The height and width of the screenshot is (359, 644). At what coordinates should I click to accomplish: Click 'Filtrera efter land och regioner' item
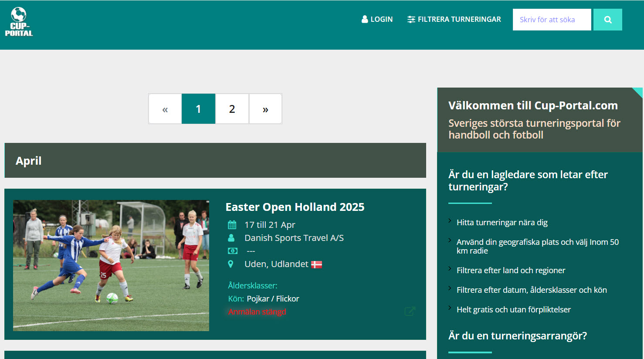[x=511, y=271]
